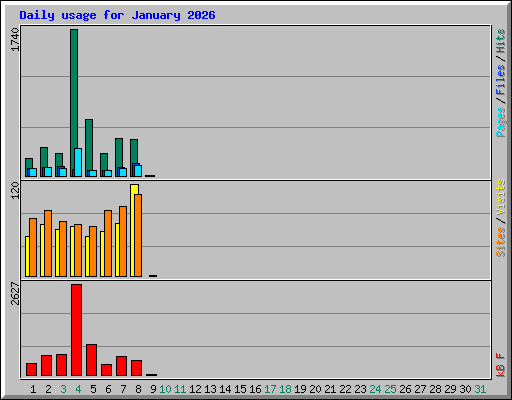The width and height of the screenshot is (512, 400).
Task: Click day label 2 on the x-axis
Action: pos(48,389)
